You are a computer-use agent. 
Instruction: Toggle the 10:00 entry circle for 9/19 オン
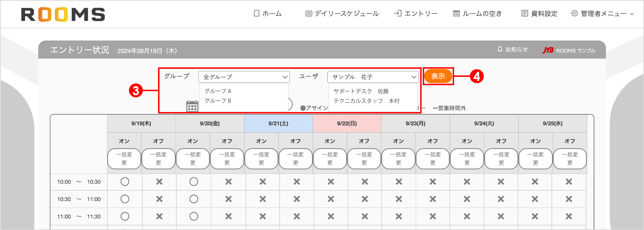[124, 182]
